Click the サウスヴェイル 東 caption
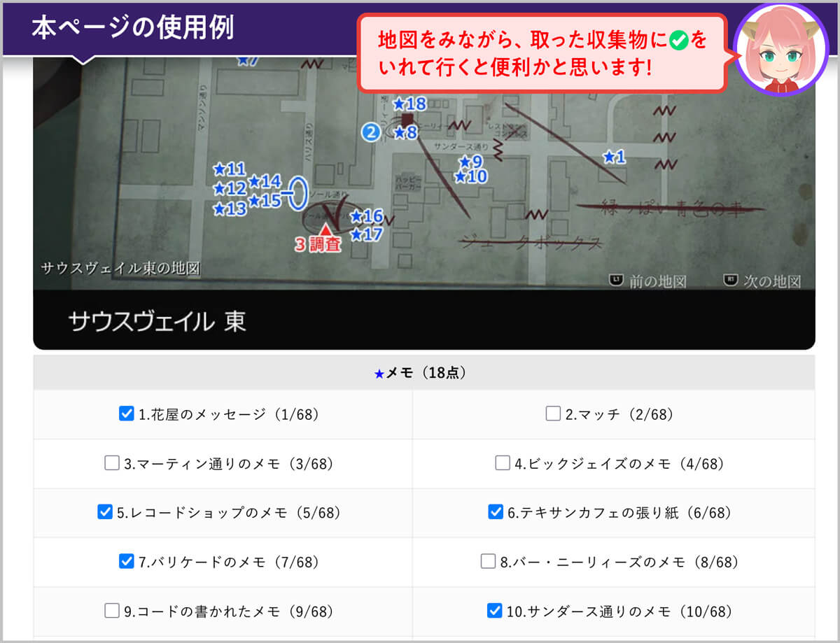This screenshot has width=840, height=643. point(157,322)
